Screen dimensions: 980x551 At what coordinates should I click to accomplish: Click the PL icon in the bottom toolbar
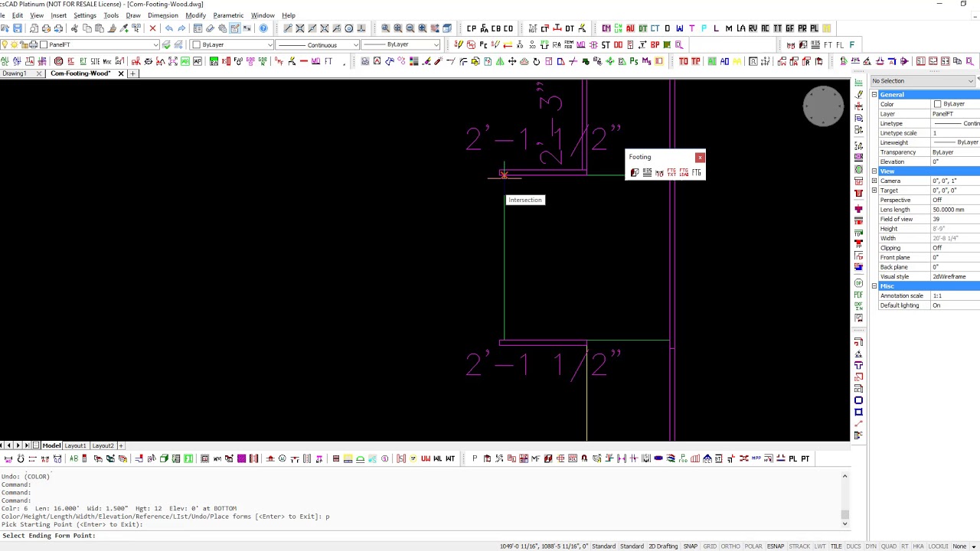click(793, 458)
